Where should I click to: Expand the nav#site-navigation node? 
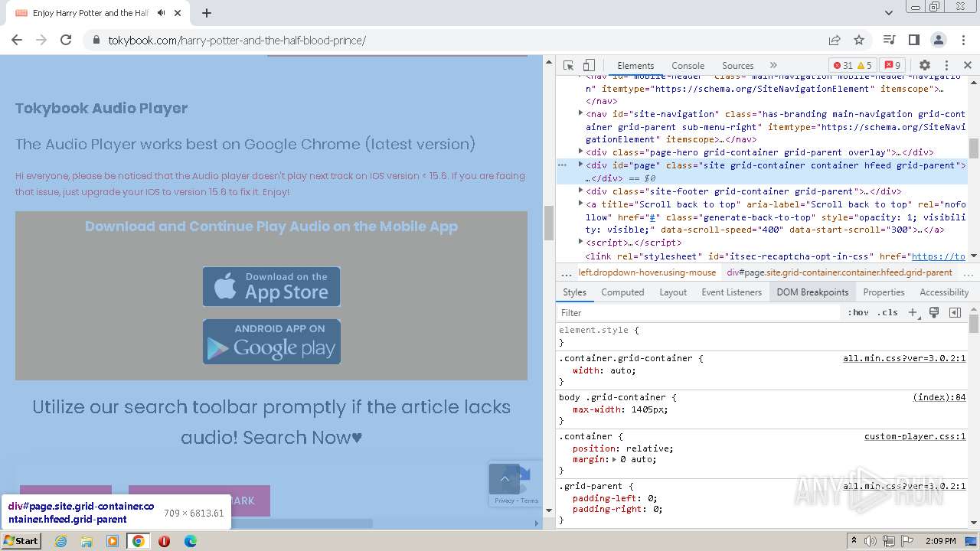(580, 113)
